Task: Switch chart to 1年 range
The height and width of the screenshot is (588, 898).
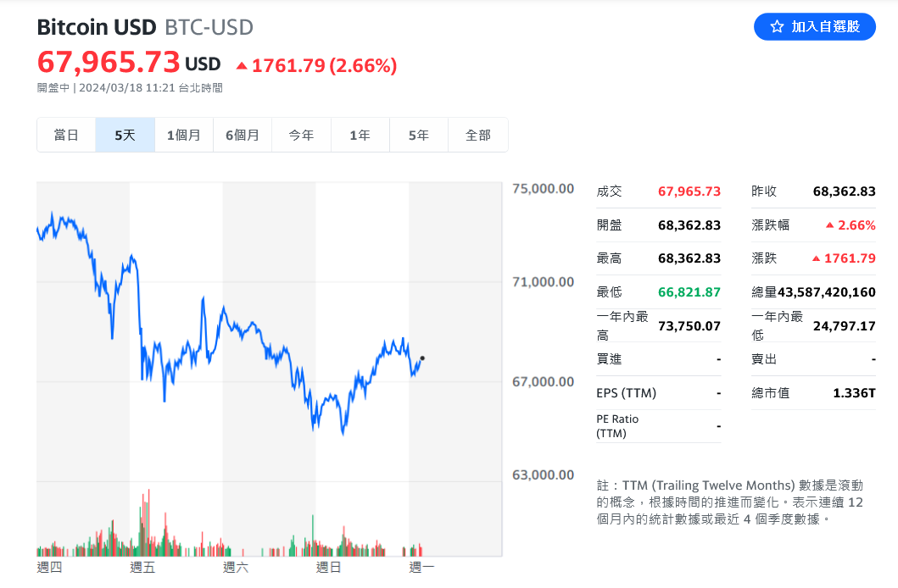Action: pos(360,135)
